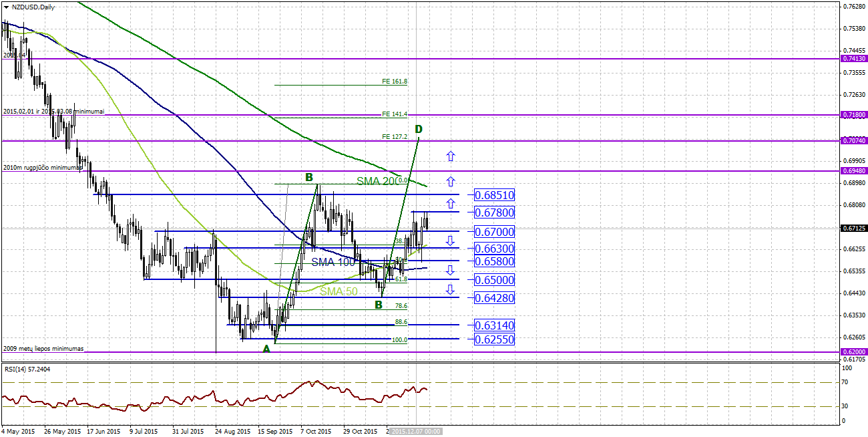Select the up arrow between 0.69480 and 0.68510 levels
Image resolution: width=868 pixels, height=437 pixels.
pyautogui.click(x=451, y=181)
